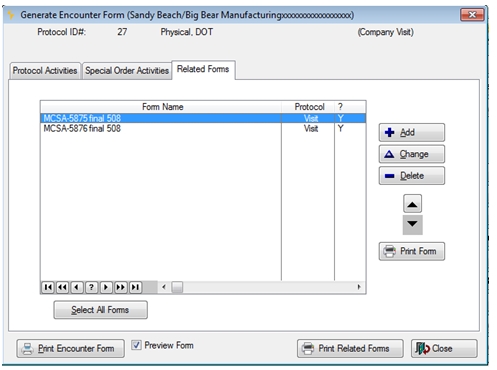Go to previous record in forms list
The width and height of the screenshot is (497, 370).
[77, 287]
